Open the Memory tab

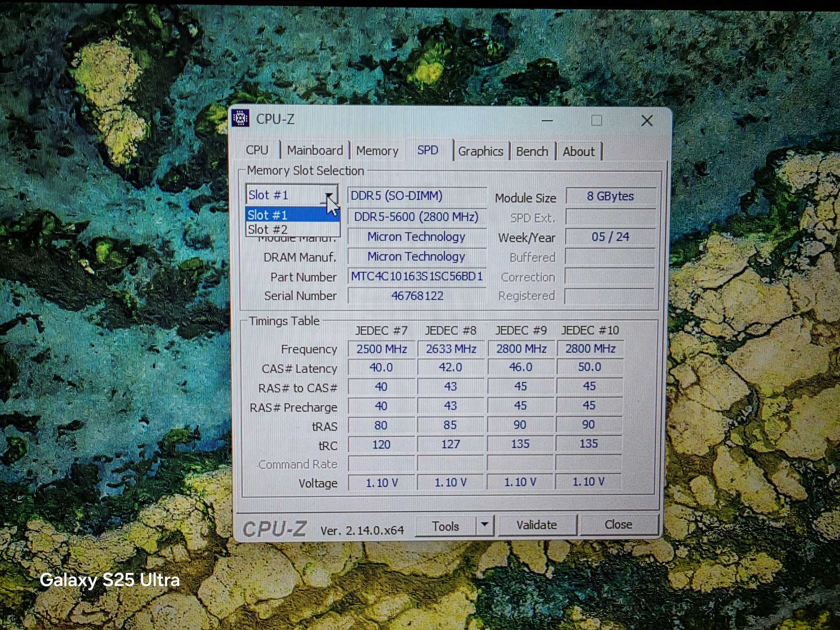click(377, 151)
